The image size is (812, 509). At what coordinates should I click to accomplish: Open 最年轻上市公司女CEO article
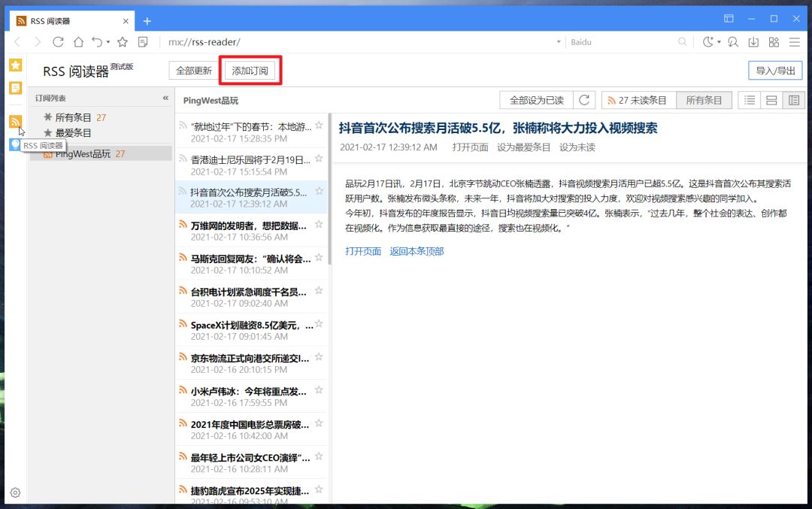[251, 462]
